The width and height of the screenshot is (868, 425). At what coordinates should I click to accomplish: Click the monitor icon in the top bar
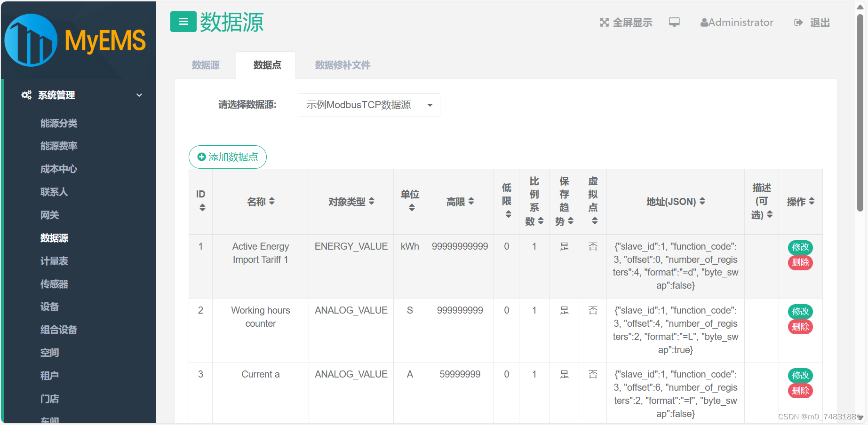coord(675,22)
